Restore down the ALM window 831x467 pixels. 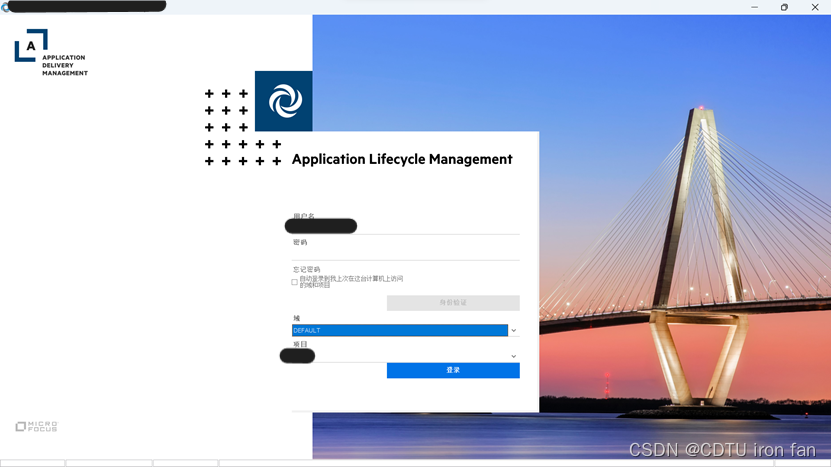click(784, 7)
